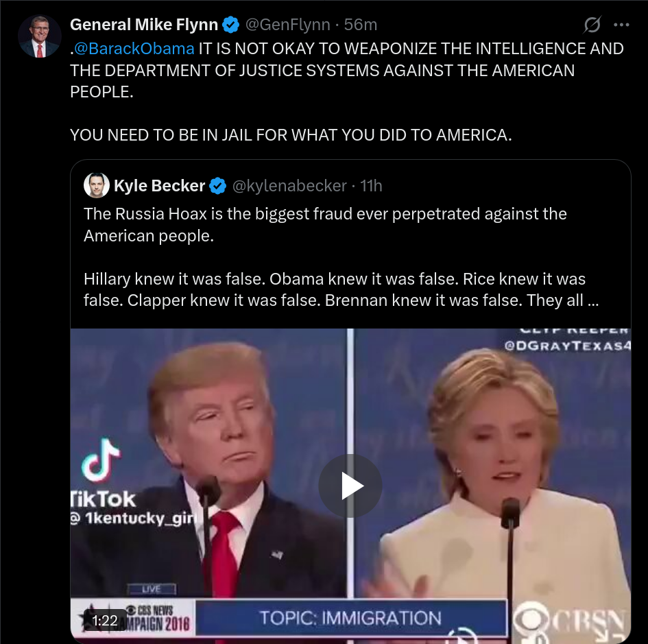The height and width of the screenshot is (644, 648).
Task: Open Kyle Becker's profile picture
Action: [96, 185]
